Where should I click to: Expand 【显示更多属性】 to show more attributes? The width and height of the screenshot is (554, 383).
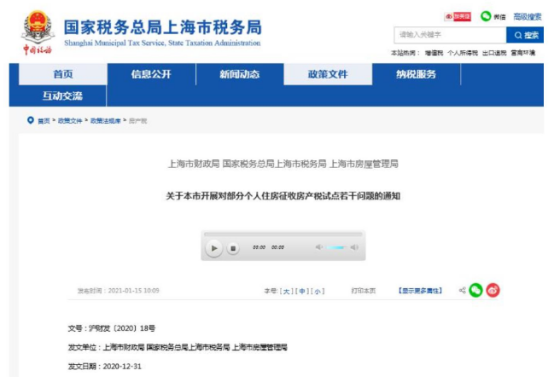[420, 291]
